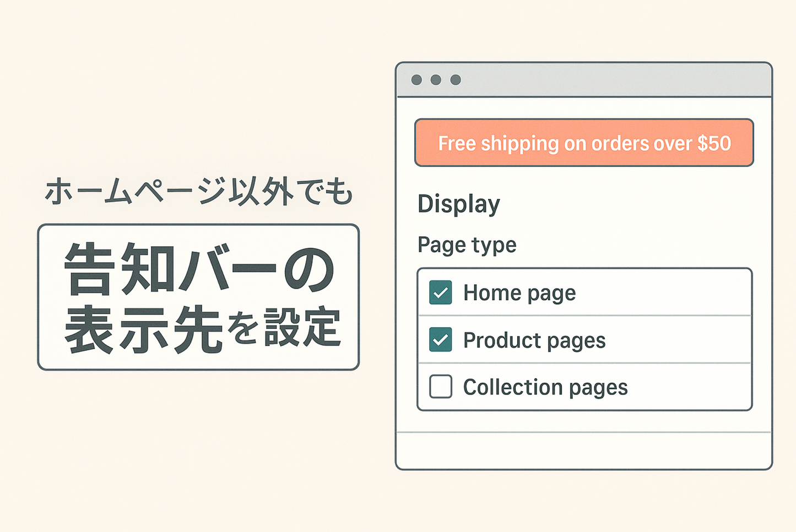Click the word "Free" in the orange banner
This screenshot has width=796, height=532.
[x=457, y=143]
